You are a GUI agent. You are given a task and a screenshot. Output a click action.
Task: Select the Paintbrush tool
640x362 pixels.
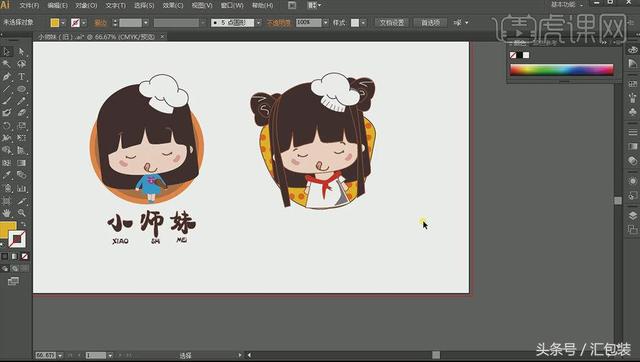pos(7,101)
